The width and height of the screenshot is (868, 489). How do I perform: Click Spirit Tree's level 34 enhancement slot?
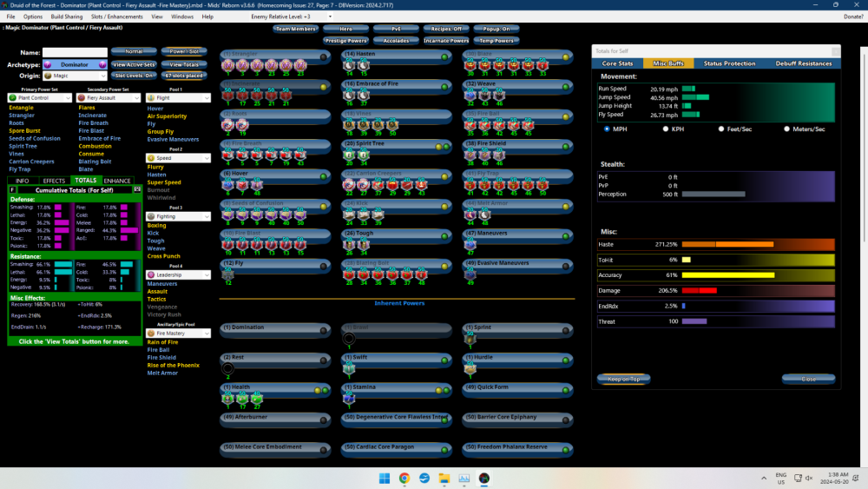pyautogui.click(x=363, y=155)
